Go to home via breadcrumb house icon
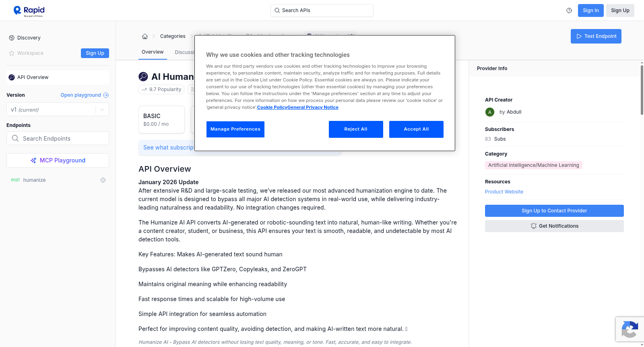The width and height of the screenshot is (644, 347). click(x=145, y=36)
